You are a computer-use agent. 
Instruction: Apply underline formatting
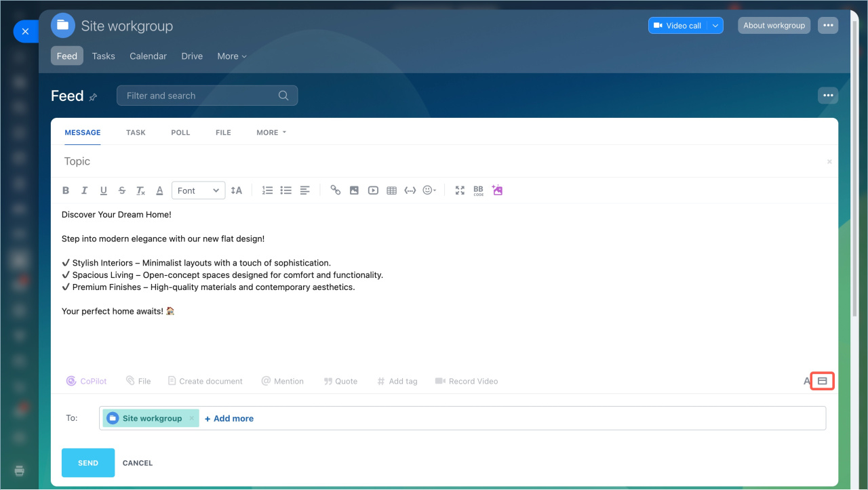click(103, 190)
